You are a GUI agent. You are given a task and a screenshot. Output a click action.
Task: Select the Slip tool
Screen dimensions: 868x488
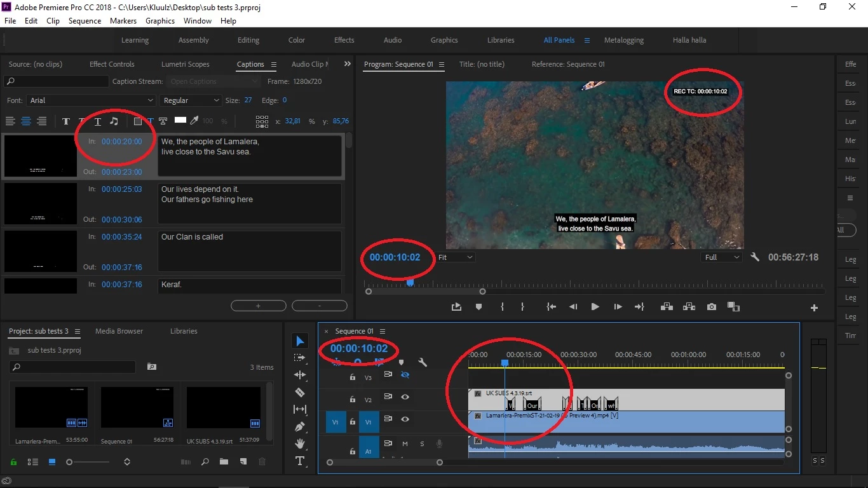tap(300, 409)
